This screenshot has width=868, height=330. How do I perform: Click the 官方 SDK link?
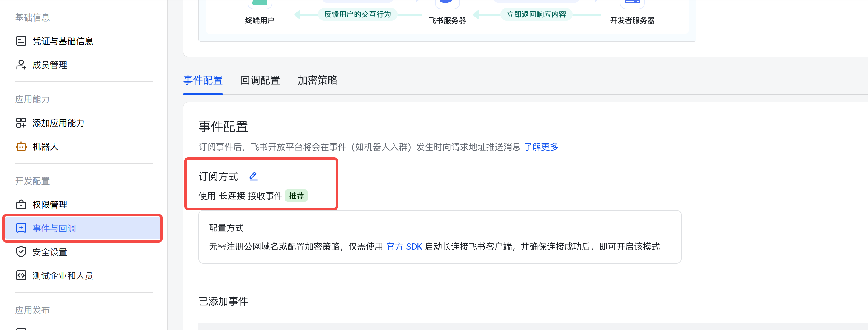[x=404, y=247]
